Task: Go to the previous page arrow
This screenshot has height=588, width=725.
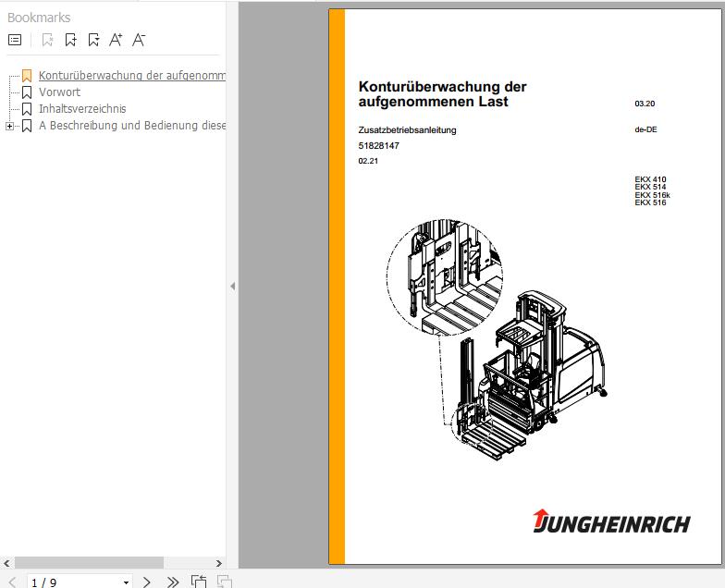Action: (x=12, y=582)
